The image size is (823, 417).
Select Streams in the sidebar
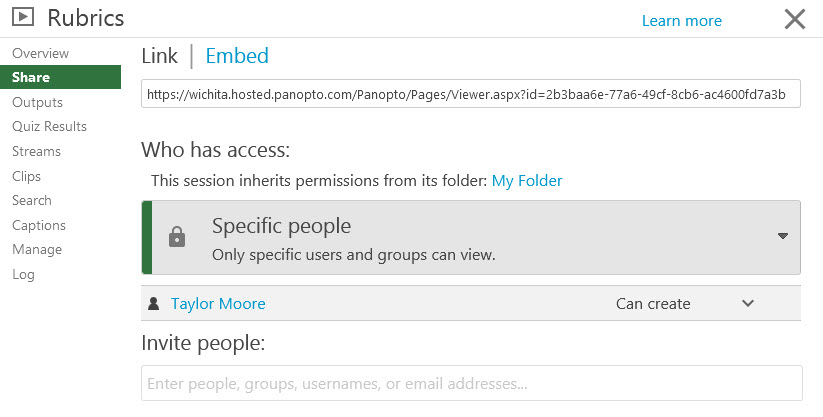[x=36, y=151]
